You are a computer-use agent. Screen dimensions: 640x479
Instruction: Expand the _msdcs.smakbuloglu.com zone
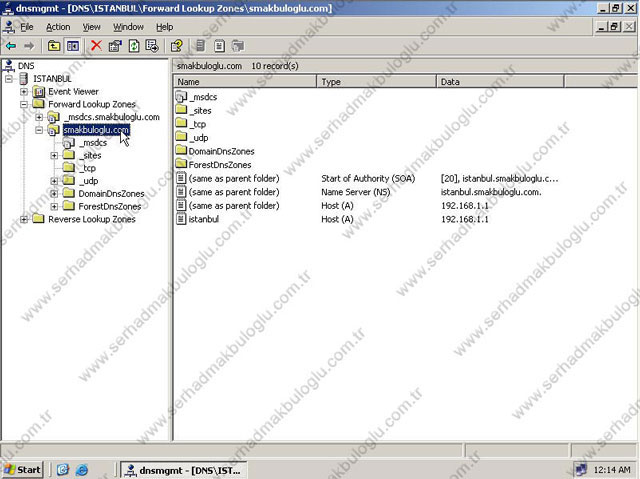point(39,117)
